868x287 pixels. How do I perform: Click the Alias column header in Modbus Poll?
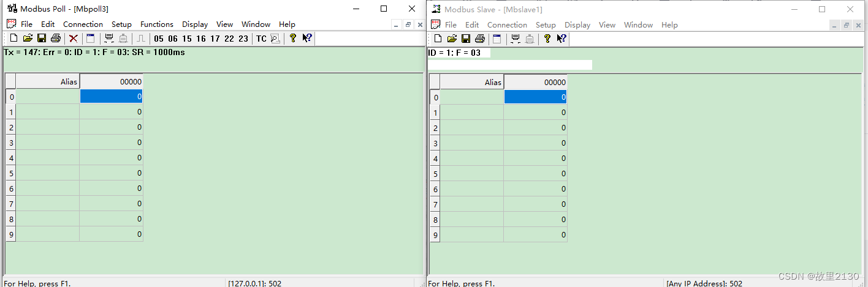point(48,81)
